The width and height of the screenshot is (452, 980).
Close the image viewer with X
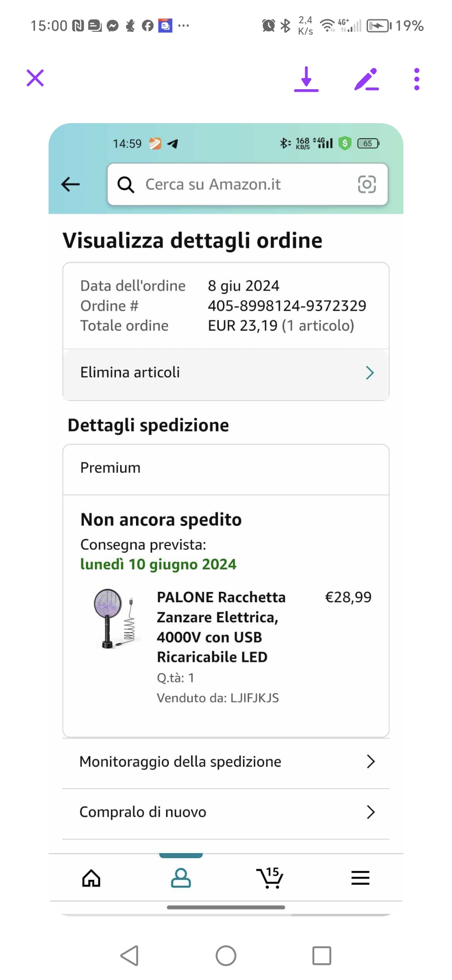pos(35,78)
